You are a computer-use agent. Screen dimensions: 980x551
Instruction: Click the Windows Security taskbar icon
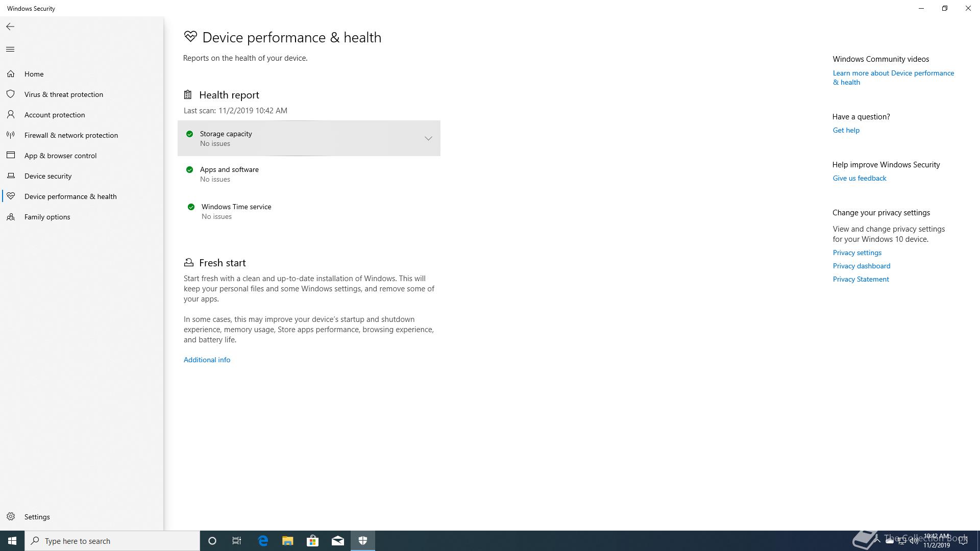tap(363, 541)
